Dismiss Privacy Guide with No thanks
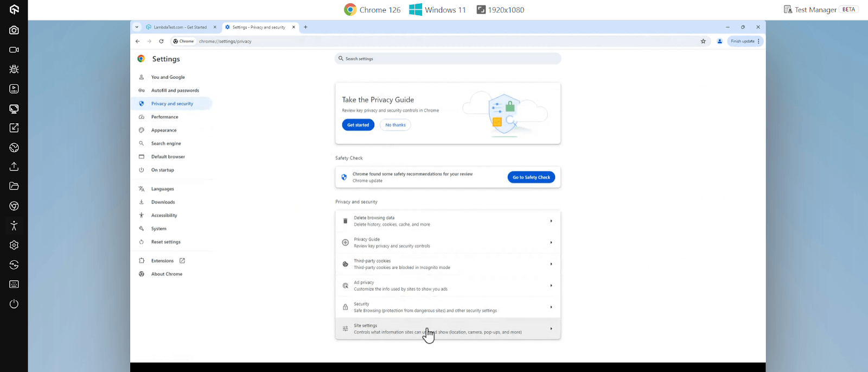The height and width of the screenshot is (372, 868). click(x=395, y=125)
